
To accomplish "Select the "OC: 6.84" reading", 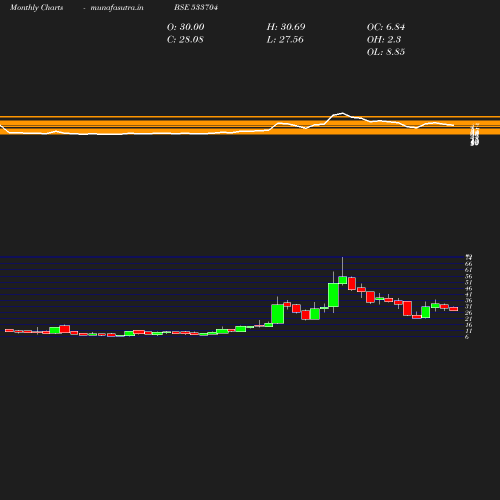I will point(386,27).
